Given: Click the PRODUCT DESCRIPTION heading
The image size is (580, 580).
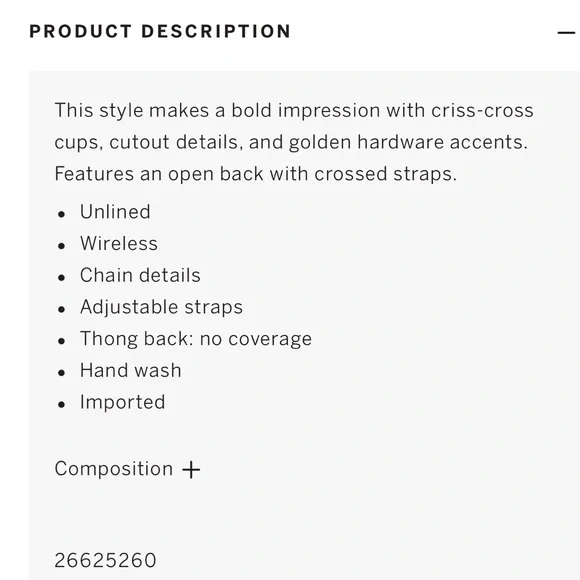Looking at the screenshot, I should coord(160,31).
